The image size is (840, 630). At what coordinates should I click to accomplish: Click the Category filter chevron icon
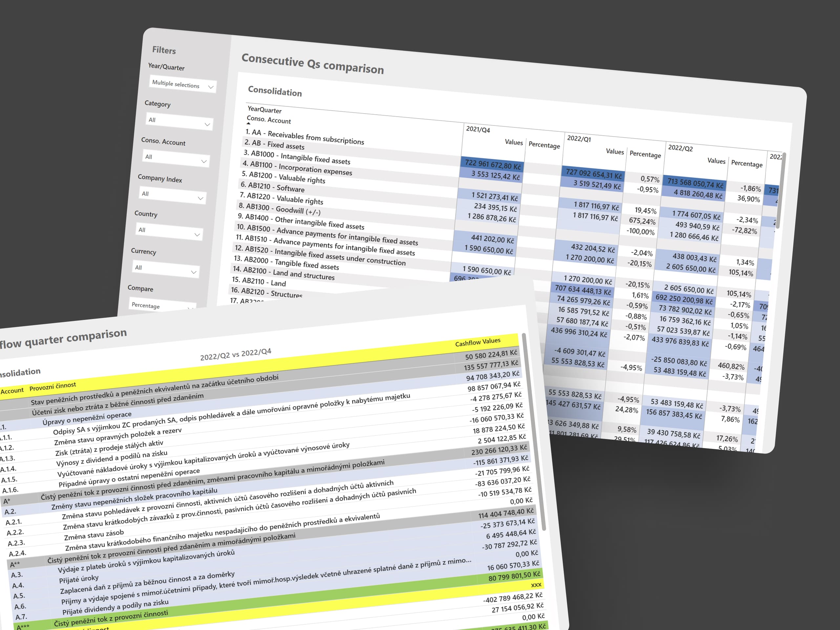207,124
